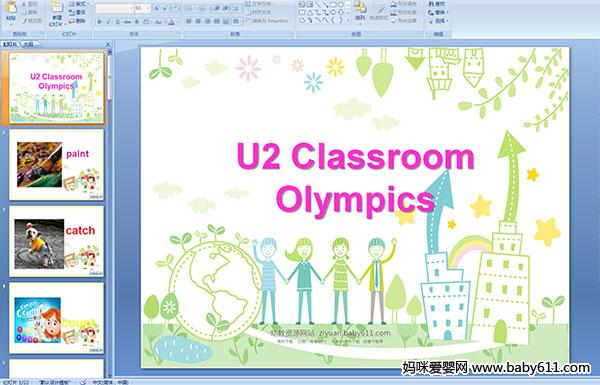The image size is (600, 385).
Task: Click the font name combo box
Action: (114, 8)
